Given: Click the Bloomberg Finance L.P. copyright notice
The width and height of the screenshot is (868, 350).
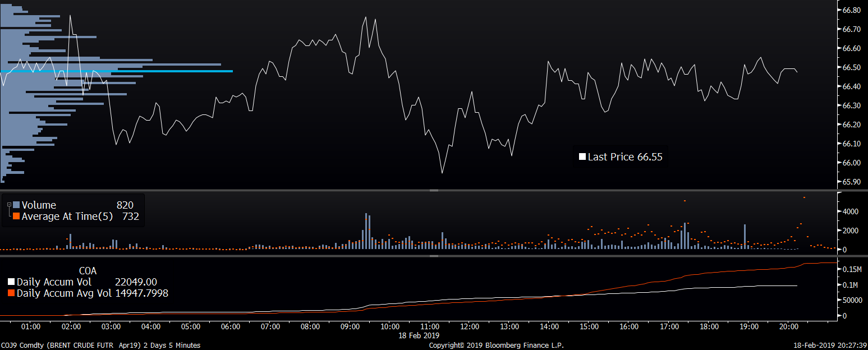Looking at the screenshot, I should pos(497,346).
